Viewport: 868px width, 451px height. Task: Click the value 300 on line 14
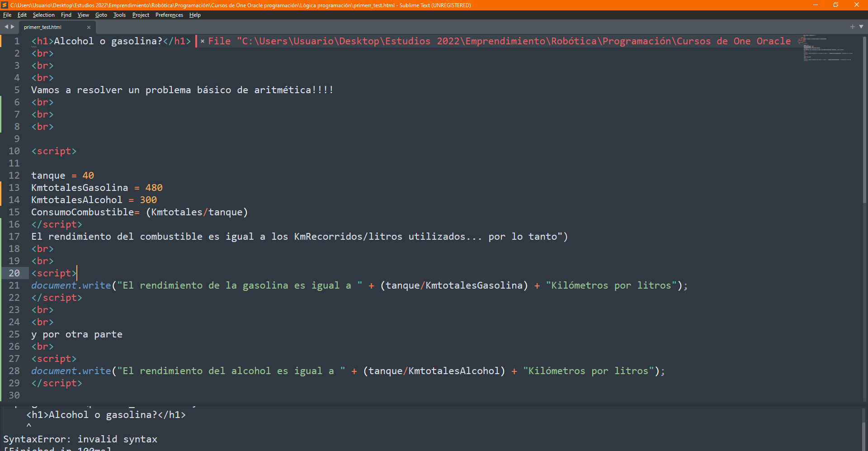coord(148,200)
